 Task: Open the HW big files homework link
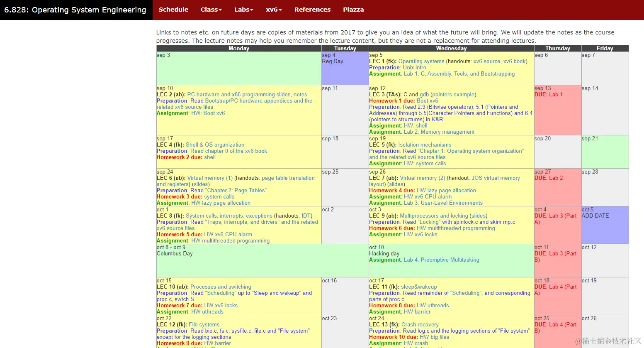pyautogui.click(x=434, y=337)
